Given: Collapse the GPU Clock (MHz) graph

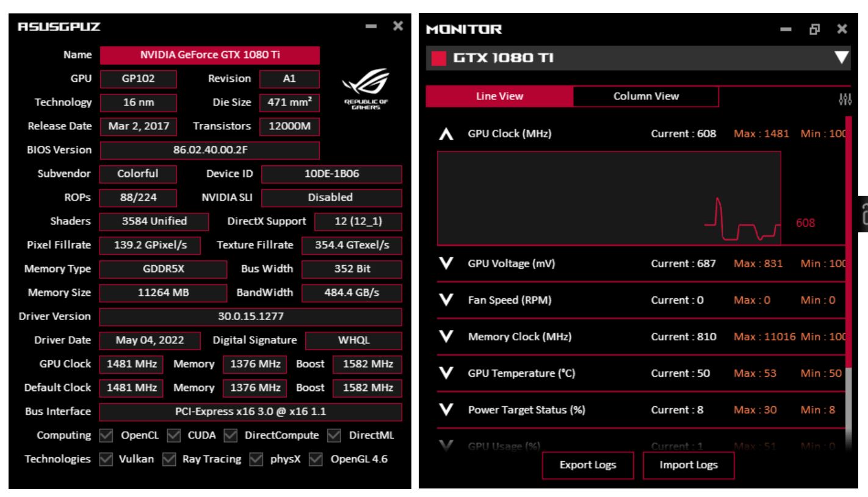Looking at the screenshot, I should (x=447, y=134).
